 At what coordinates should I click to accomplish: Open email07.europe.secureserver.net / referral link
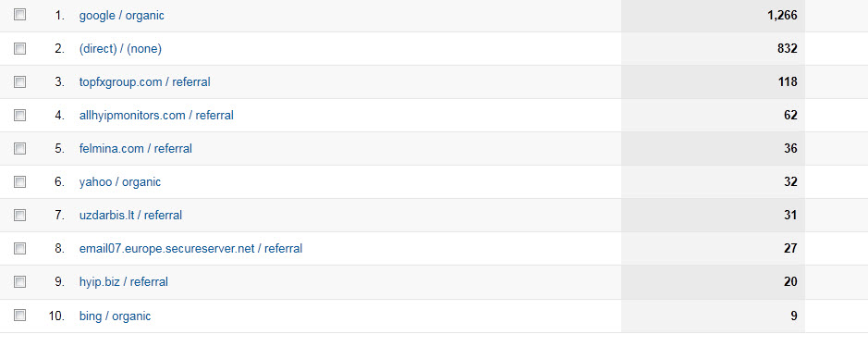(x=191, y=248)
